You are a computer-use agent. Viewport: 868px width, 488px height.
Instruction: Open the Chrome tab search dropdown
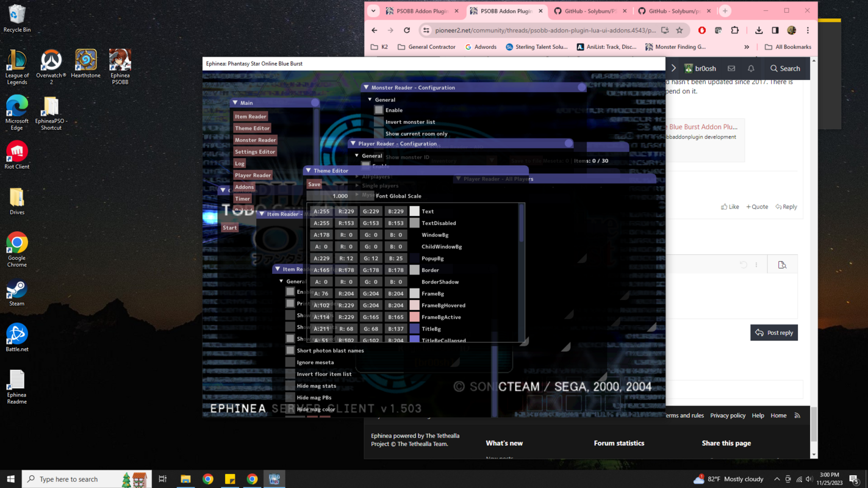tap(373, 11)
